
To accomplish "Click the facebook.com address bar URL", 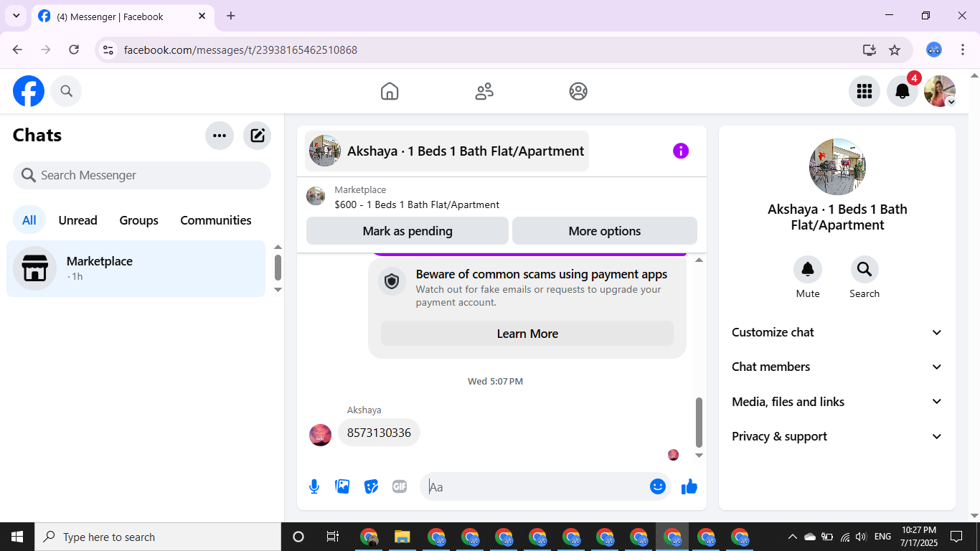I will pyautogui.click(x=240, y=50).
